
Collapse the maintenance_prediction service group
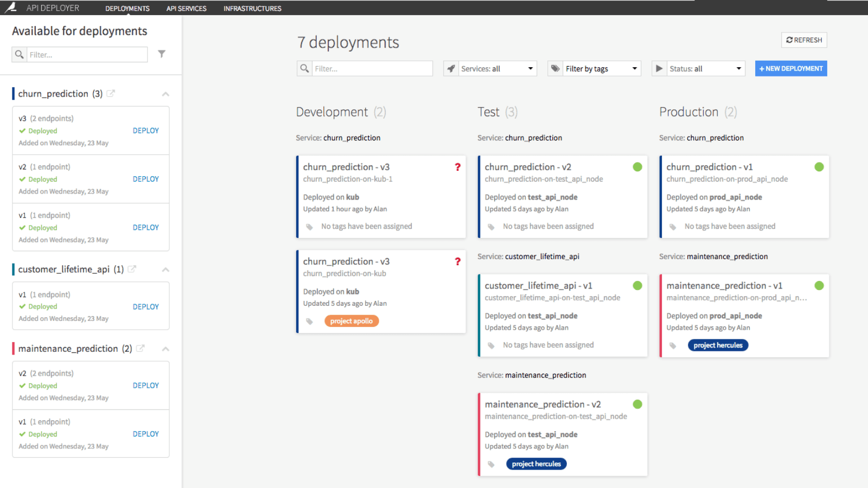click(x=165, y=349)
